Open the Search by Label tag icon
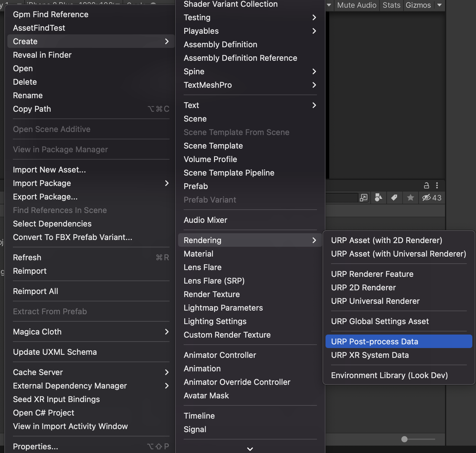 394,198
